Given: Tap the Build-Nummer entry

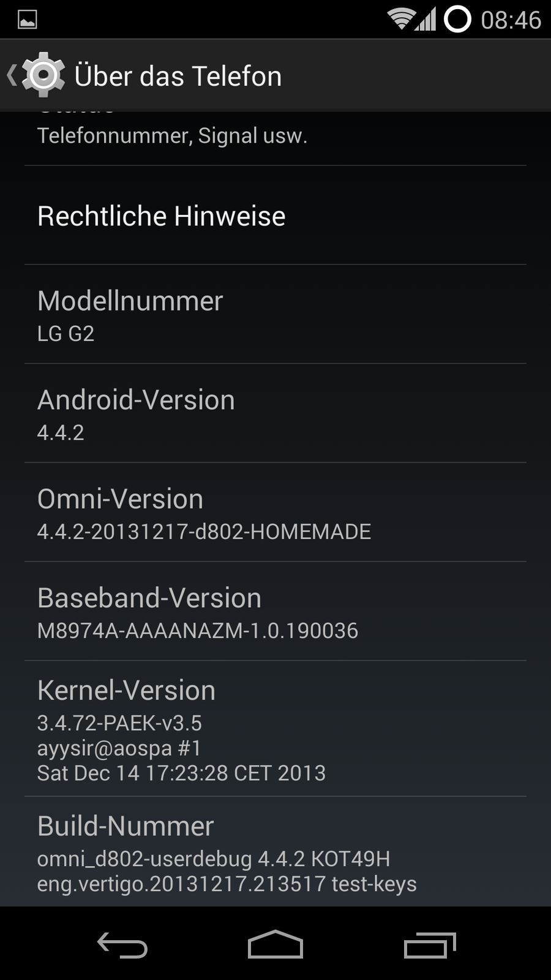Looking at the screenshot, I should 275,852.
